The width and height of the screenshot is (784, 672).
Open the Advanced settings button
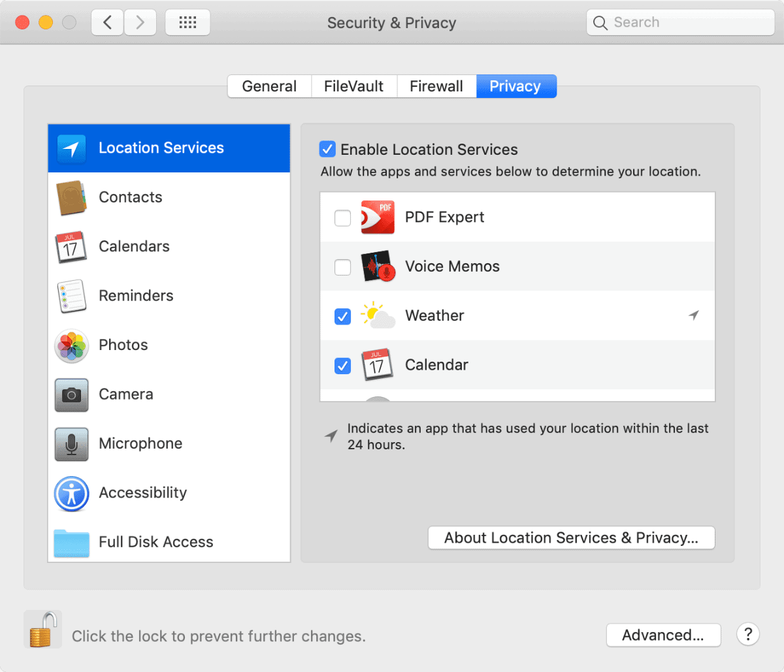coord(662,635)
